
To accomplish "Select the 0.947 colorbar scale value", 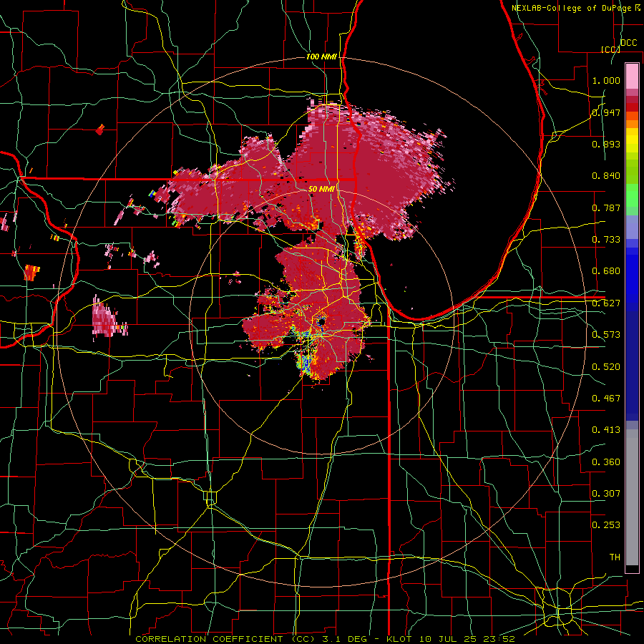I will 606,112.
